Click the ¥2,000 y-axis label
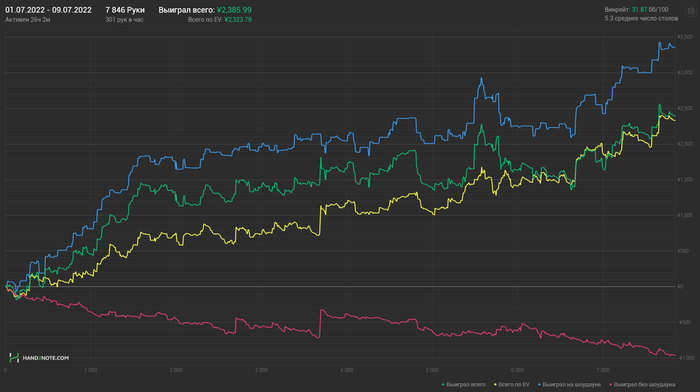 (x=685, y=144)
